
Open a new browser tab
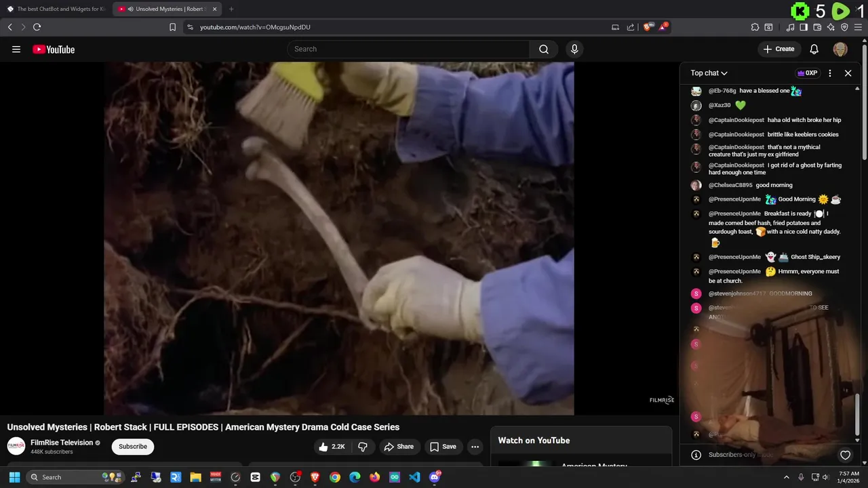click(231, 9)
